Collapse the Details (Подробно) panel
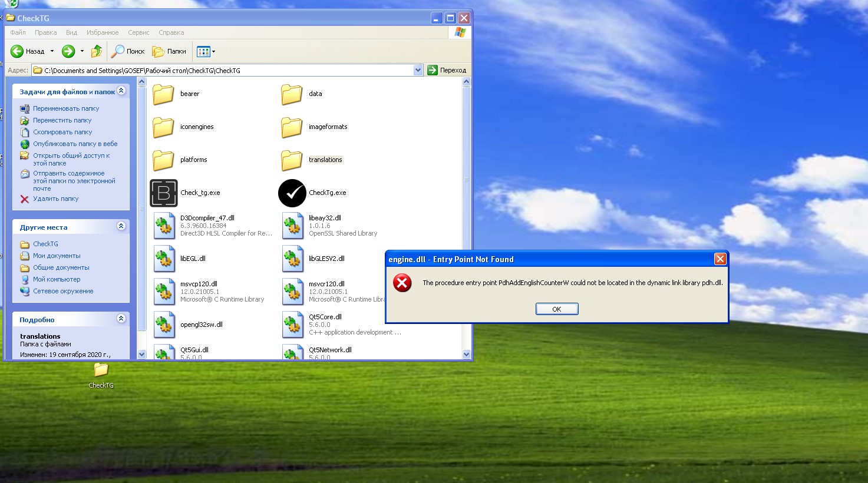Viewport: 868px width, 483px height. (121, 319)
